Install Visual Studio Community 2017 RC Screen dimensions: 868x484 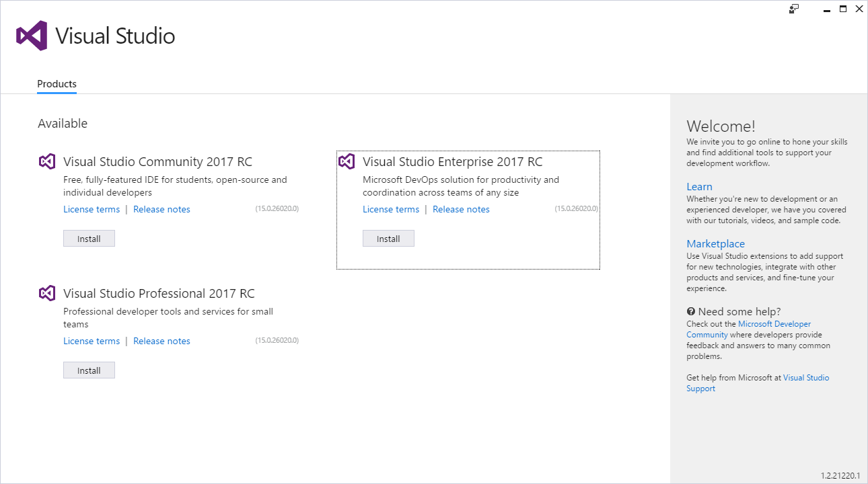[x=89, y=239]
